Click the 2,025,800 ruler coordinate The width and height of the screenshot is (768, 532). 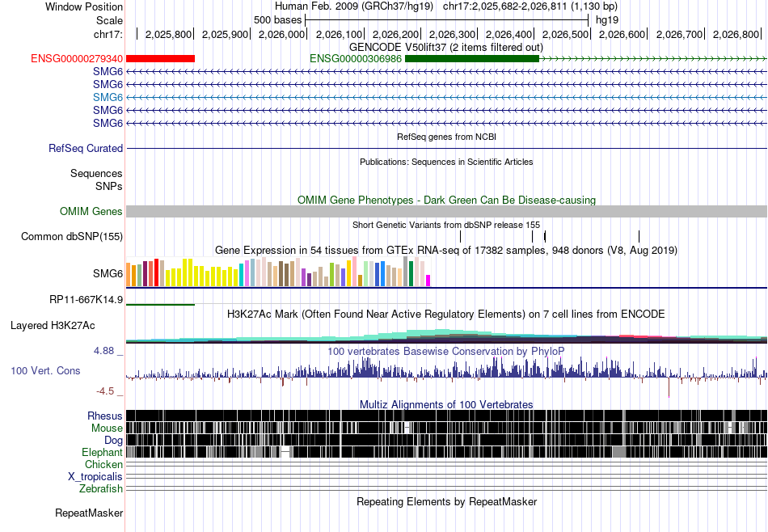(168, 35)
